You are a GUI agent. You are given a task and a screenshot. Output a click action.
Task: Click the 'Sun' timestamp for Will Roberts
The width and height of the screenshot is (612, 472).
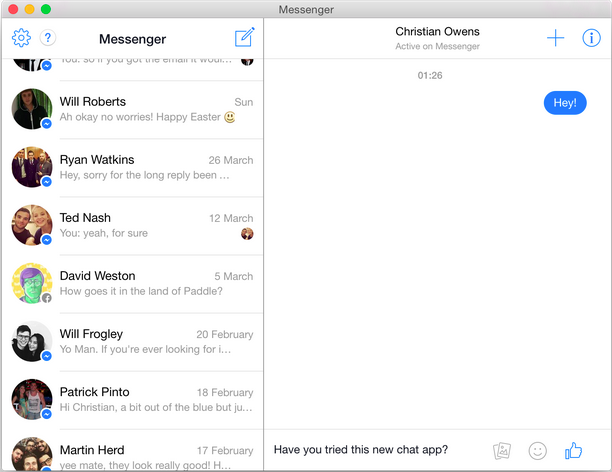point(244,102)
